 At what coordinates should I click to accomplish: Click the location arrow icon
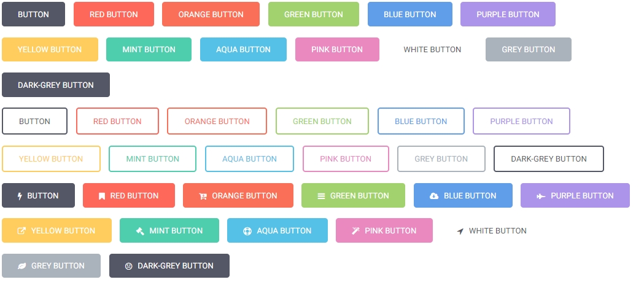click(x=460, y=231)
